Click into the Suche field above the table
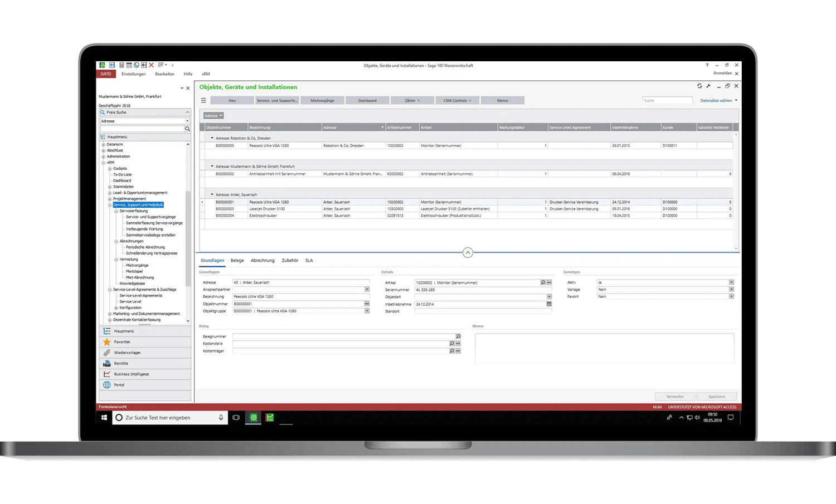The width and height of the screenshot is (836, 504). (x=667, y=101)
